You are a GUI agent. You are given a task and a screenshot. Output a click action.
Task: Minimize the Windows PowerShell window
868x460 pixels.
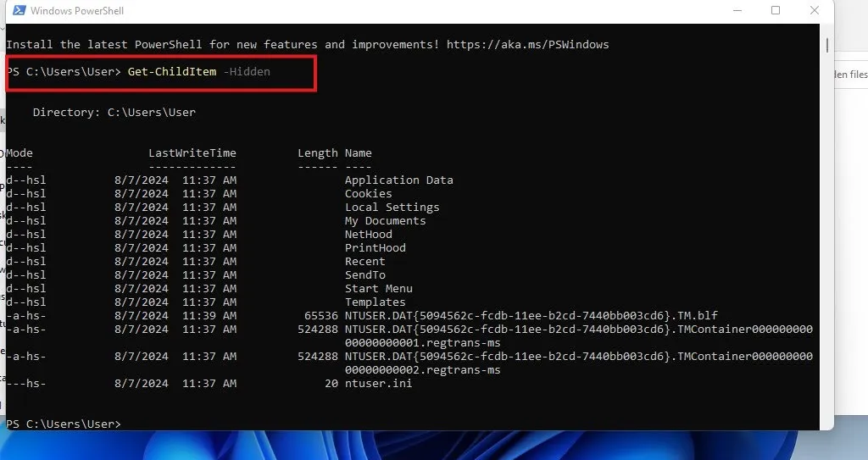(734, 11)
